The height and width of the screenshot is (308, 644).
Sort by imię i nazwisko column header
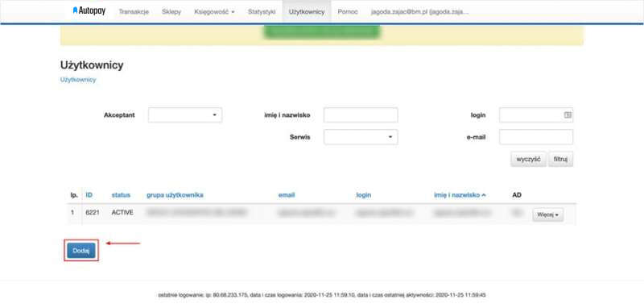pyautogui.click(x=460, y=195)
